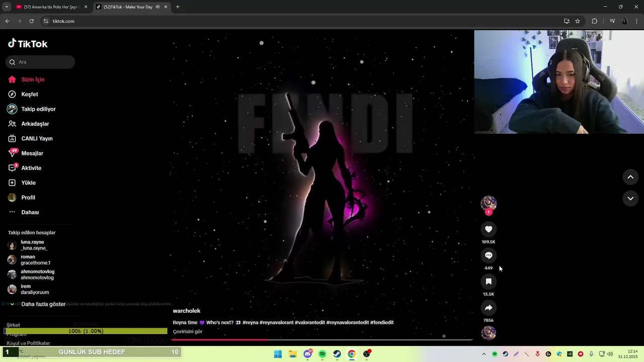
Task: Click the #fendiedit hashtag
Action: click(382, 323)
